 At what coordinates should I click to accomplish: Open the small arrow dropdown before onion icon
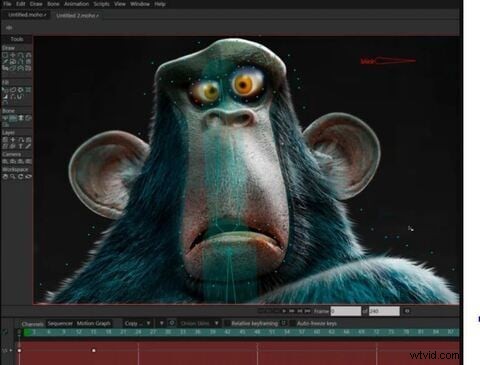coord(161,323)
